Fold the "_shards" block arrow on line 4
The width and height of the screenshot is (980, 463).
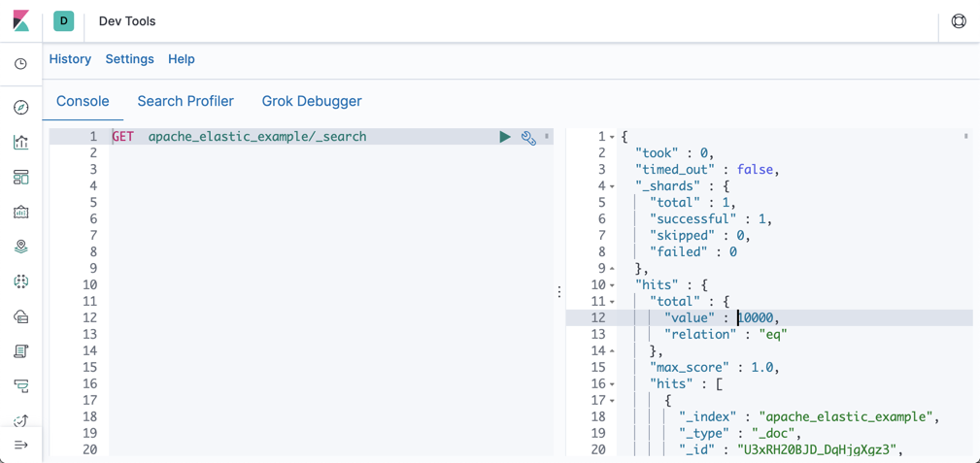612,186
